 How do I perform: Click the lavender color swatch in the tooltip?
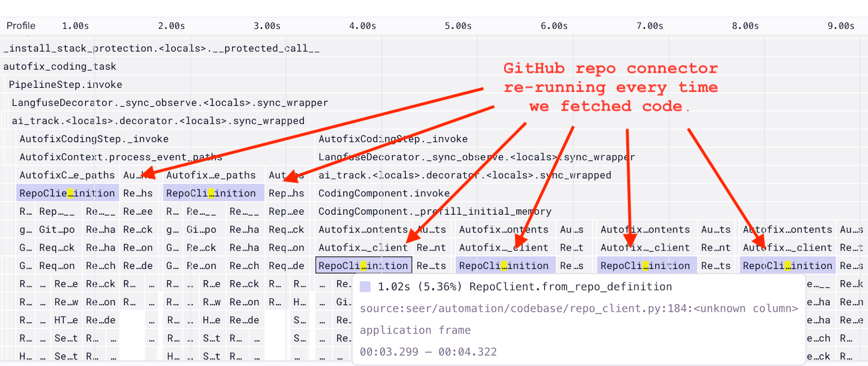click(x=366, y=287)
